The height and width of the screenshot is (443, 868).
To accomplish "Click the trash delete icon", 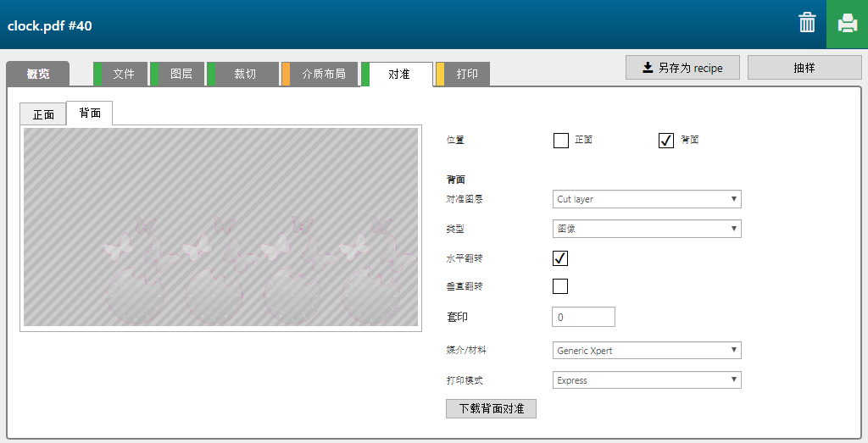I will pos(807,23).
